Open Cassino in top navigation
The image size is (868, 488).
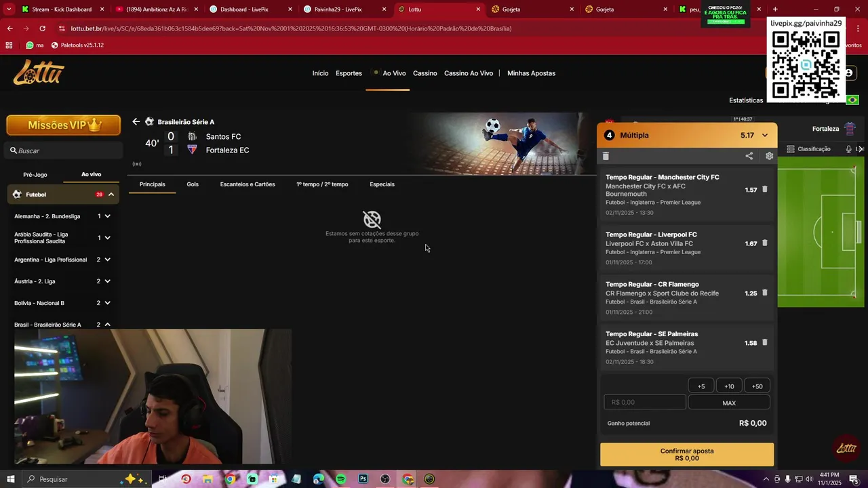point(425,73)
